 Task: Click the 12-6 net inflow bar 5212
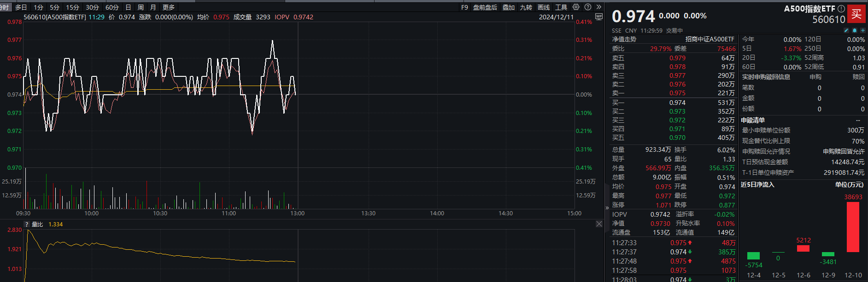[x=803, y=248]
